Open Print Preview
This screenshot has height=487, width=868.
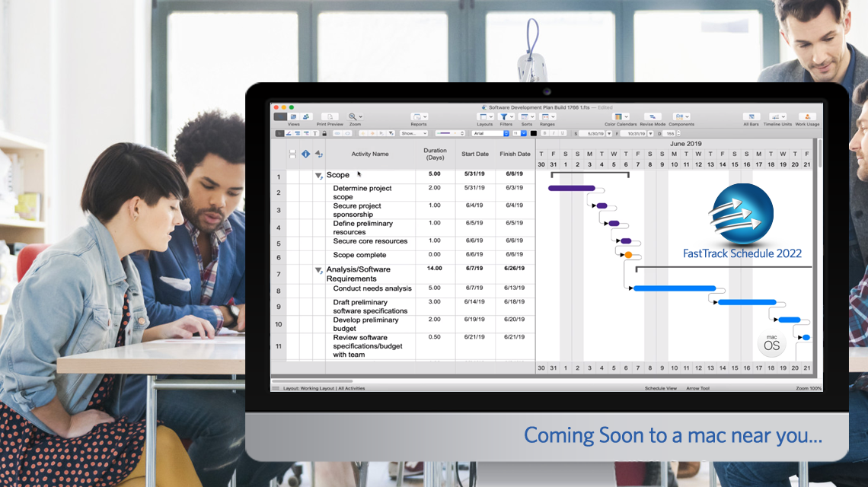click(330, 115)
